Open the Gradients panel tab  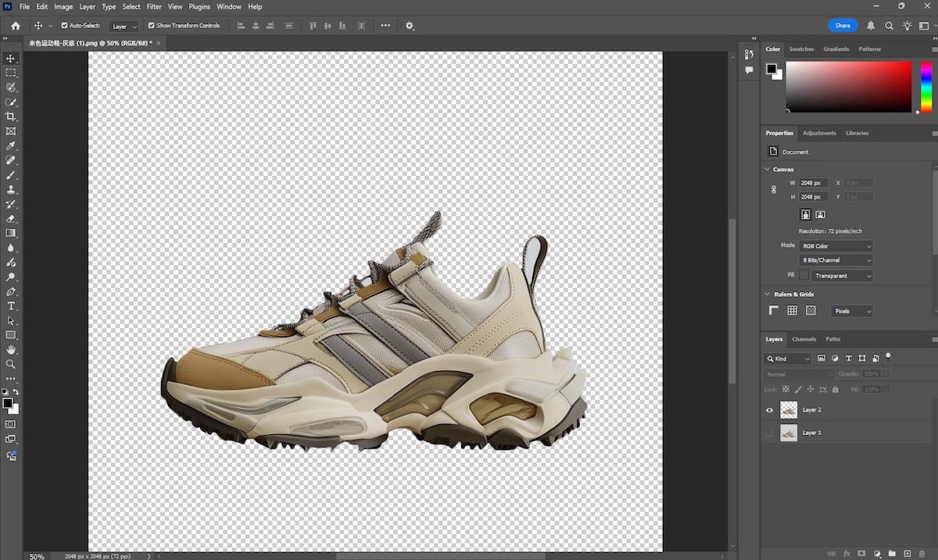tap(836, 49)
